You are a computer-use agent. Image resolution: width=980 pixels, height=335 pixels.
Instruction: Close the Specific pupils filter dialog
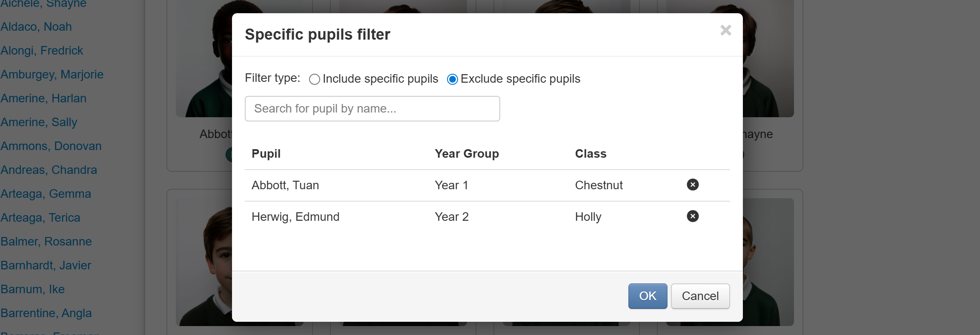(x=725, y=30)
